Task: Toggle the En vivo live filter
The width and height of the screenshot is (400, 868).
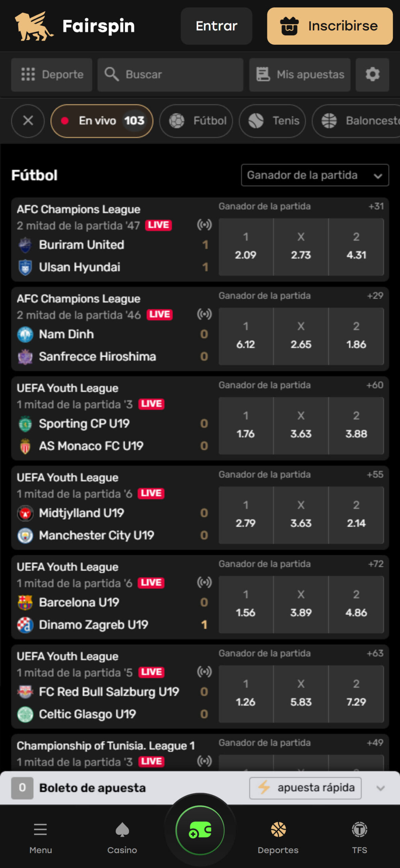Action: (102, 121)
